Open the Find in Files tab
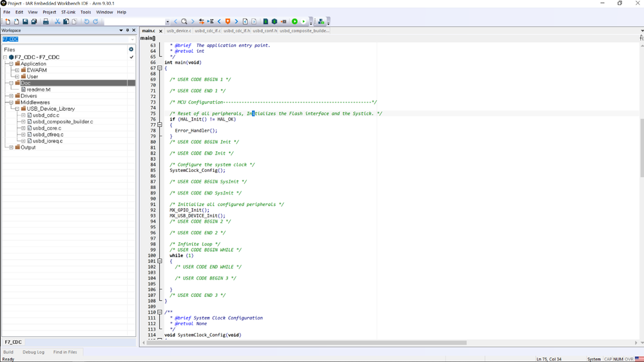The height and width of the screenshot is (362, 644). click(65, 352)
